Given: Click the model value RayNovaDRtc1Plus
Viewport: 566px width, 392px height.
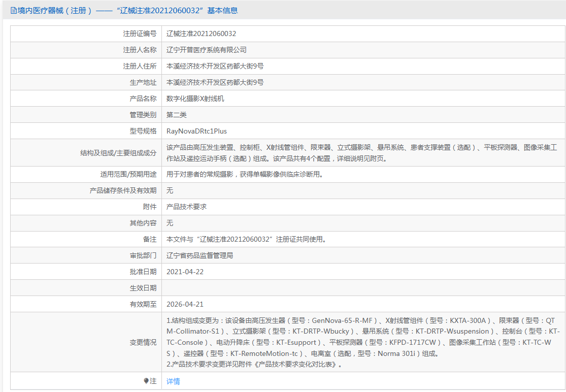Looking at the screenshot, I should pos(196,131).
